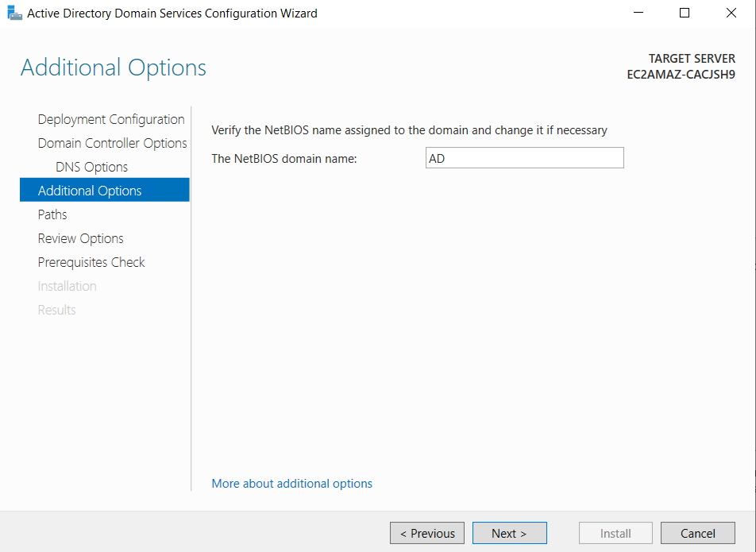The width and height of the screenshot is (756, 552).
Task: Jump to Paths step
Action: pyautogui.click(x=52, y=214)
